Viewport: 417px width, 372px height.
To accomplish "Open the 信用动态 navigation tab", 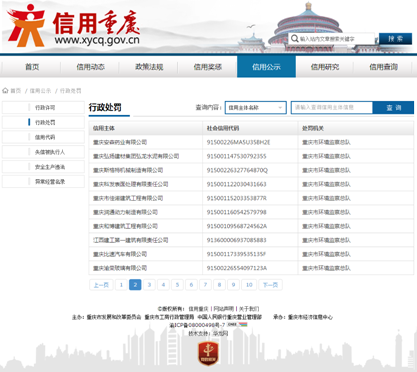I will pyautogui.click(x=90, y=67).
